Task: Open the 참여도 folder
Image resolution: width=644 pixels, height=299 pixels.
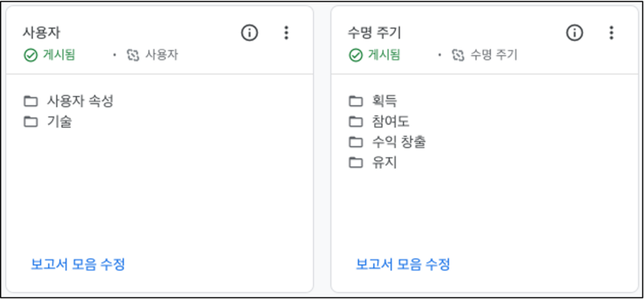Action: [x=379, y=122]
